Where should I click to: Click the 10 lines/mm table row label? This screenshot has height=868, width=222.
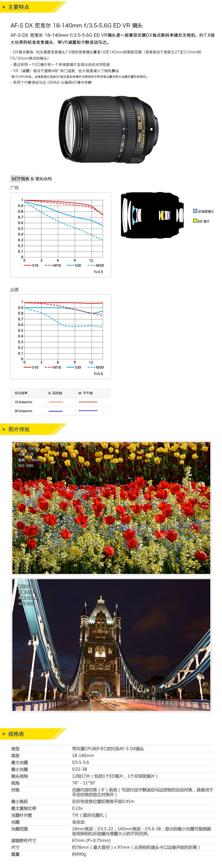point(23,402)
